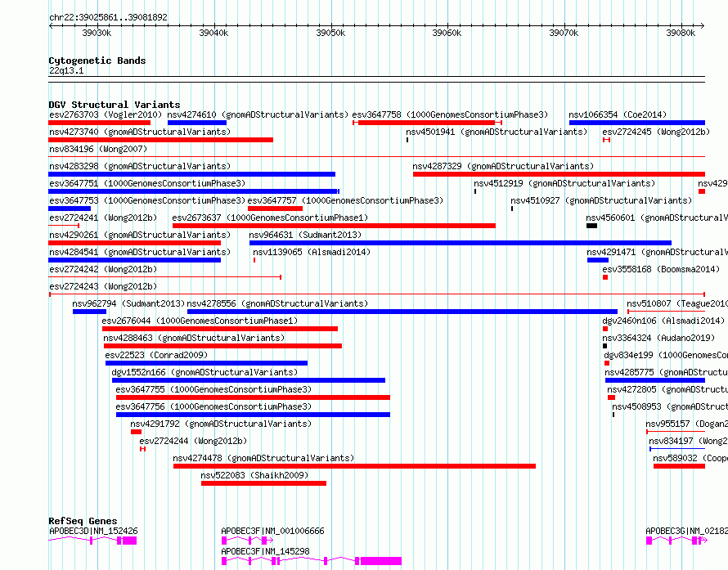Click nsv510807 Teague variant label
The image size is (728, 570).
pyautogui.click(x=677, y=303)
